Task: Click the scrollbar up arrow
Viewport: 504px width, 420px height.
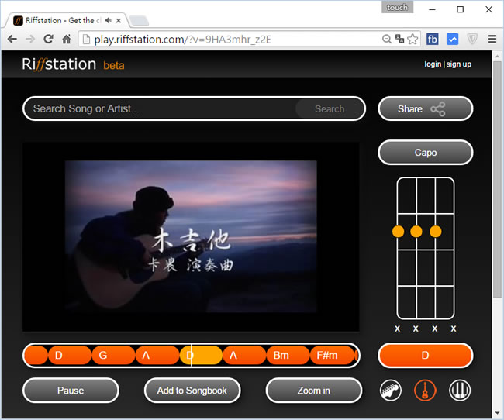Action: click(x=497, y=56)
